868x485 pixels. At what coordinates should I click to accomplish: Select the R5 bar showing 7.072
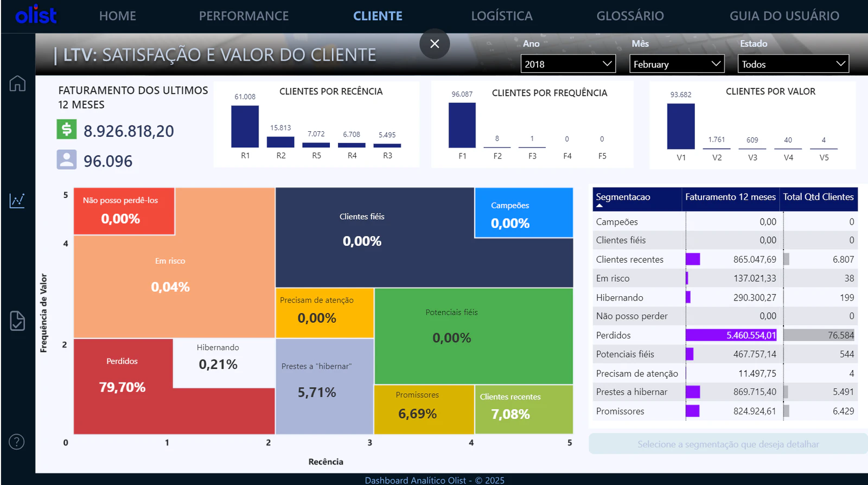[x=316, y=145]
